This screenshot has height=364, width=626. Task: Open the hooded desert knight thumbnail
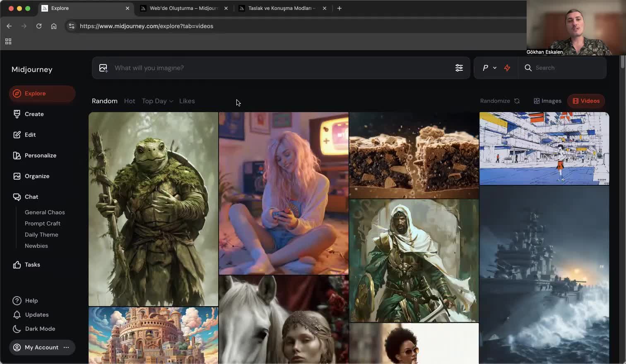(x=414, y=261)
